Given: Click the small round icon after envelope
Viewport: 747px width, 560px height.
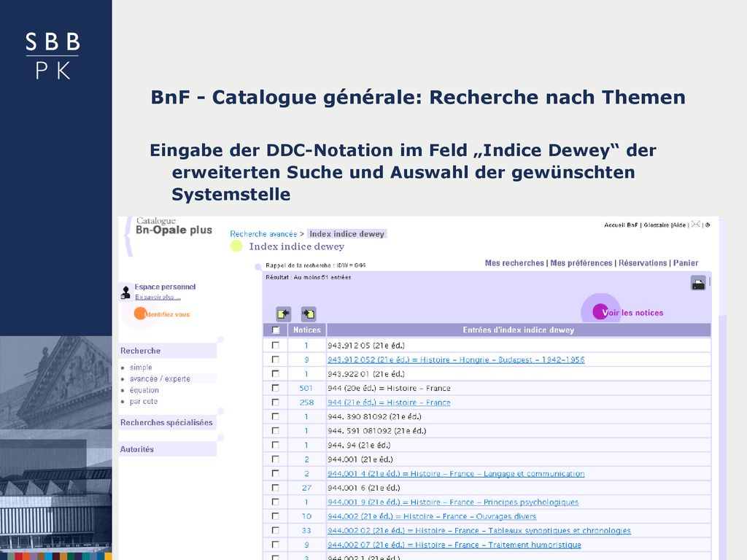Looking at the screenshot, I should pos(708,225).
